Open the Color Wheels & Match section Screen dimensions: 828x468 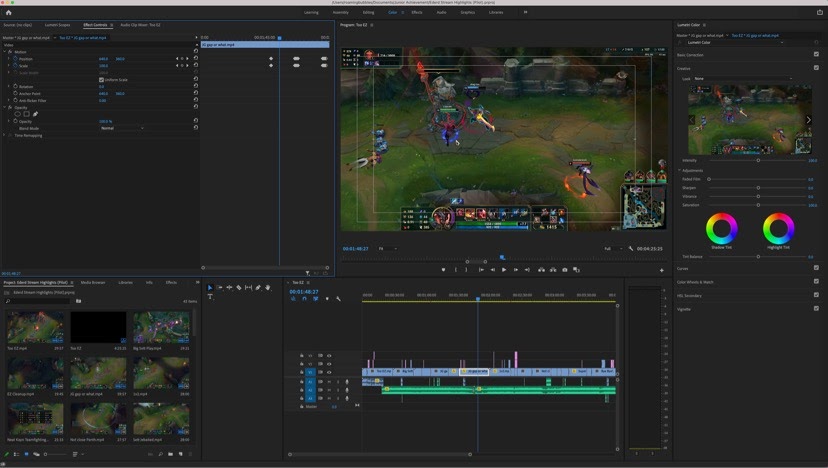[695, 282]
